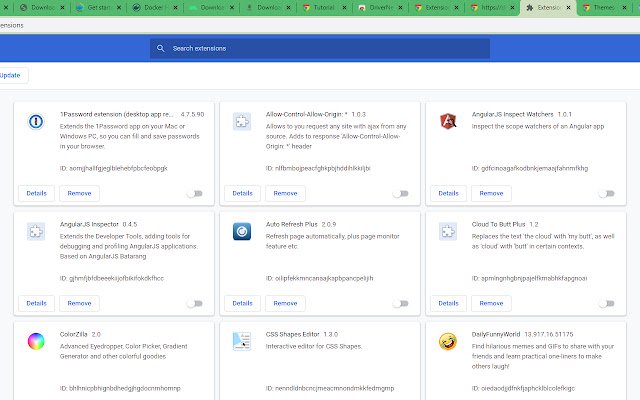The width and height of the screenshot is (640, 400).
Task: Enable the AngularJS Inspector toggle
Action: (x=195, y=303)
